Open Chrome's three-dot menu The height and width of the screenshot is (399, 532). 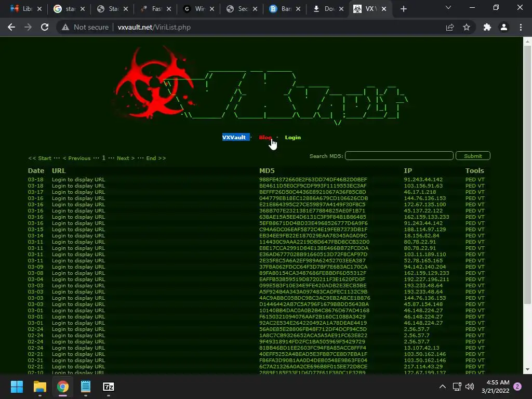[521, 27]
